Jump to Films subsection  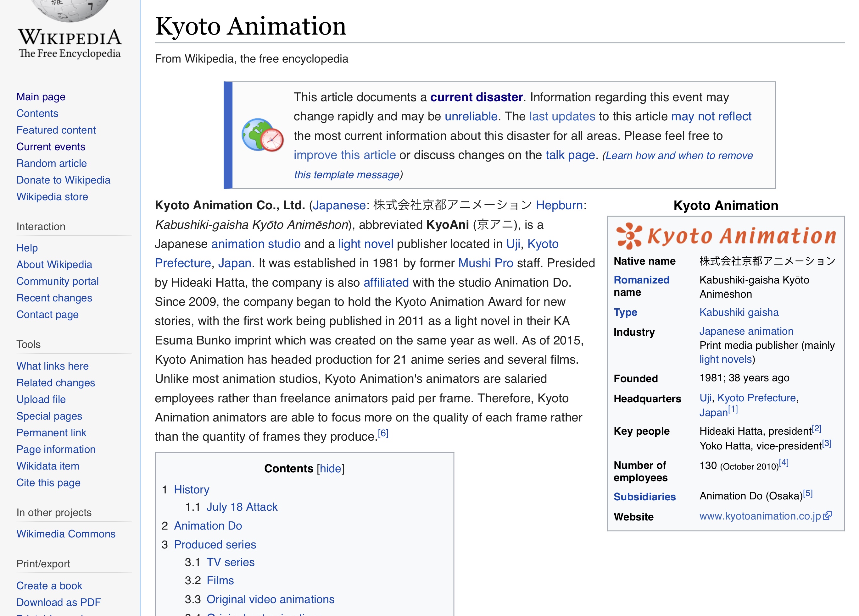click(x=220, y=580)
